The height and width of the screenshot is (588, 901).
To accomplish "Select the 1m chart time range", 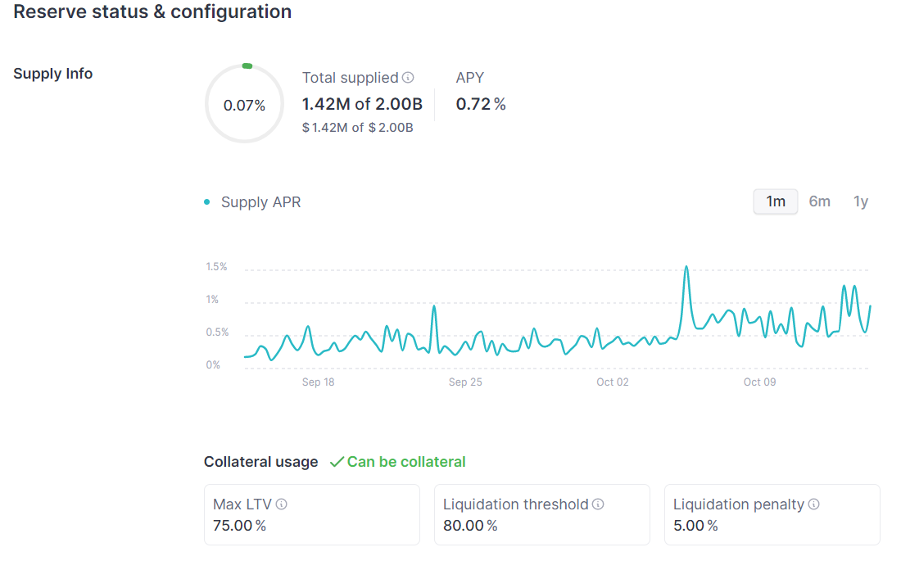I will coord(775,201).
